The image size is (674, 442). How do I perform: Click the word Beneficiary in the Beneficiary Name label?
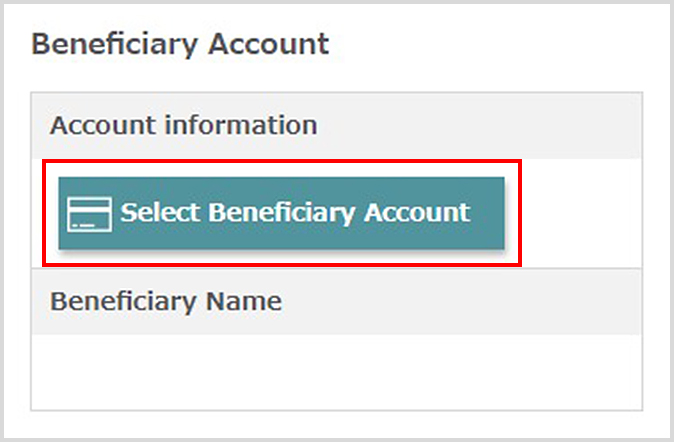point(124,303)
